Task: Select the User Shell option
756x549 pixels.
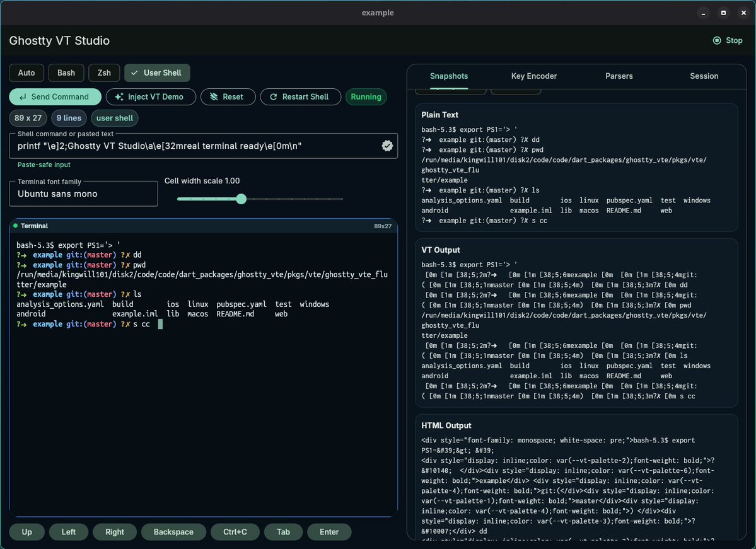Action: [x=157, y=72]
